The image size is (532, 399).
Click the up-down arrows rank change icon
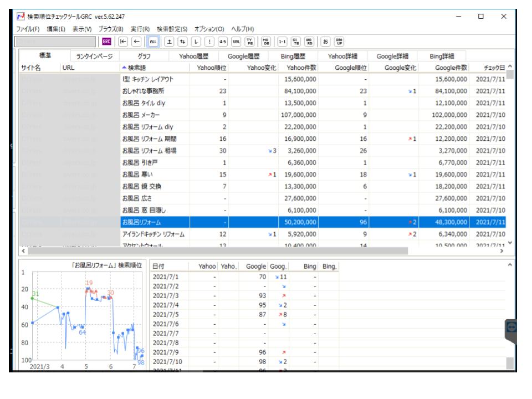point(182,42)
